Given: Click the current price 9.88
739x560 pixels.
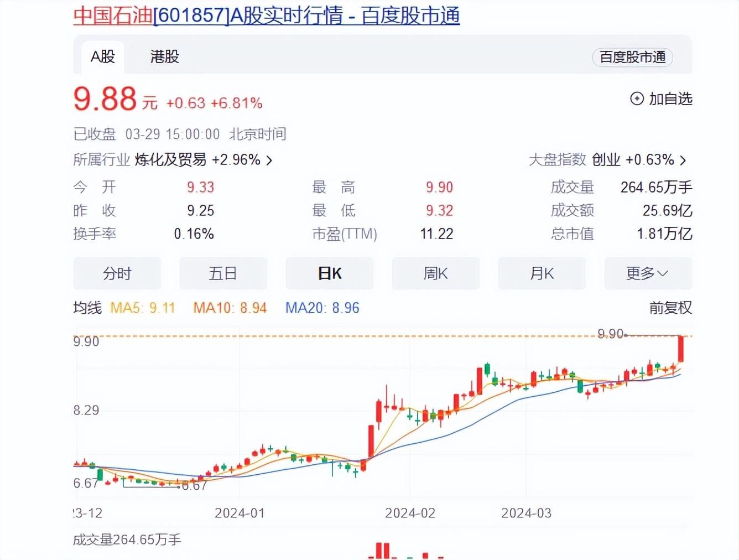Looking at the screenshot, I should point(105,98).
